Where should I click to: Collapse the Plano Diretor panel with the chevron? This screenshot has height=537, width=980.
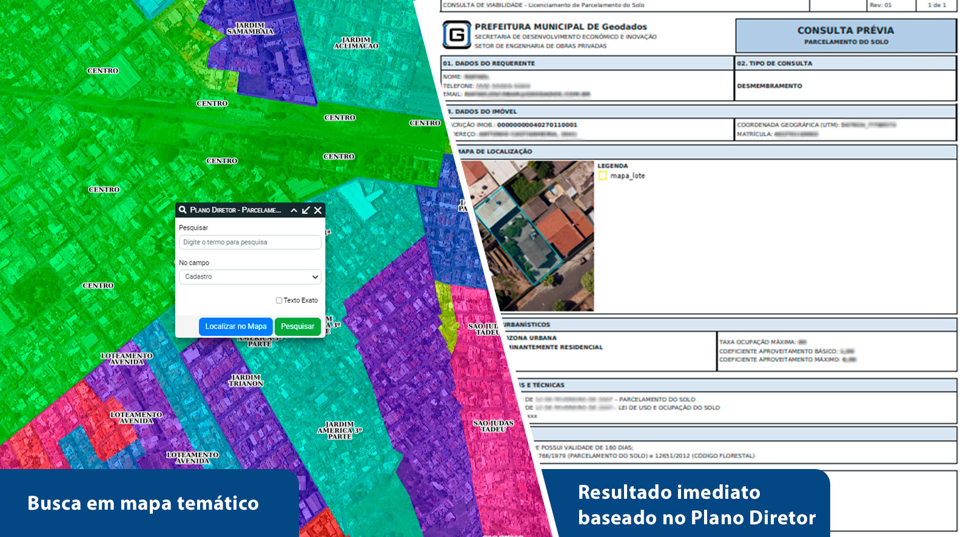point(294,211)
